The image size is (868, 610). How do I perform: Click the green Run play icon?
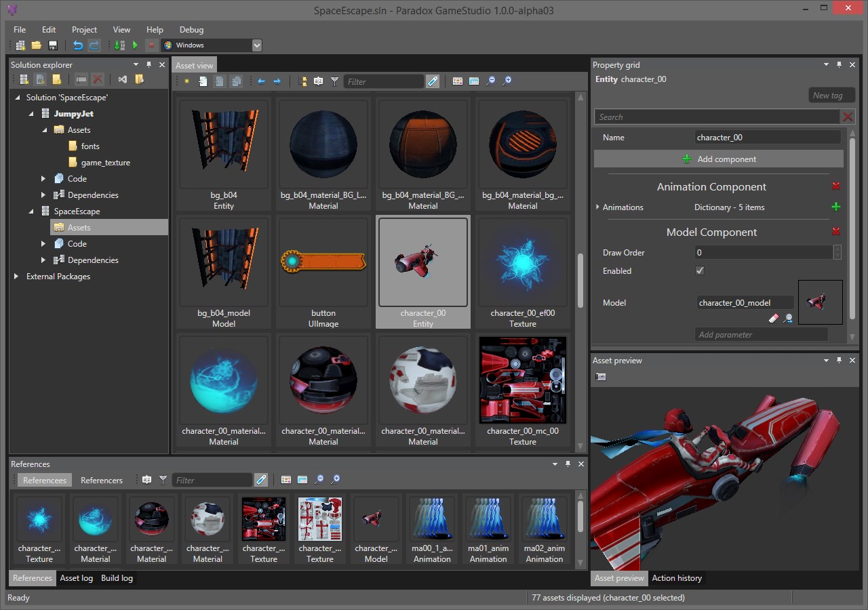tap(135, 45)
